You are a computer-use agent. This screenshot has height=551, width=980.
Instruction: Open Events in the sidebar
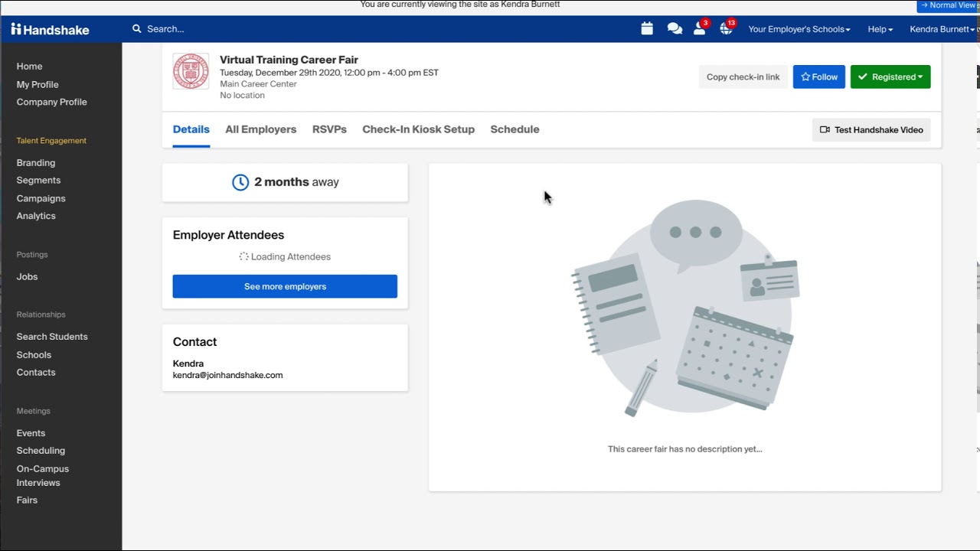click(x=31, y=433)
